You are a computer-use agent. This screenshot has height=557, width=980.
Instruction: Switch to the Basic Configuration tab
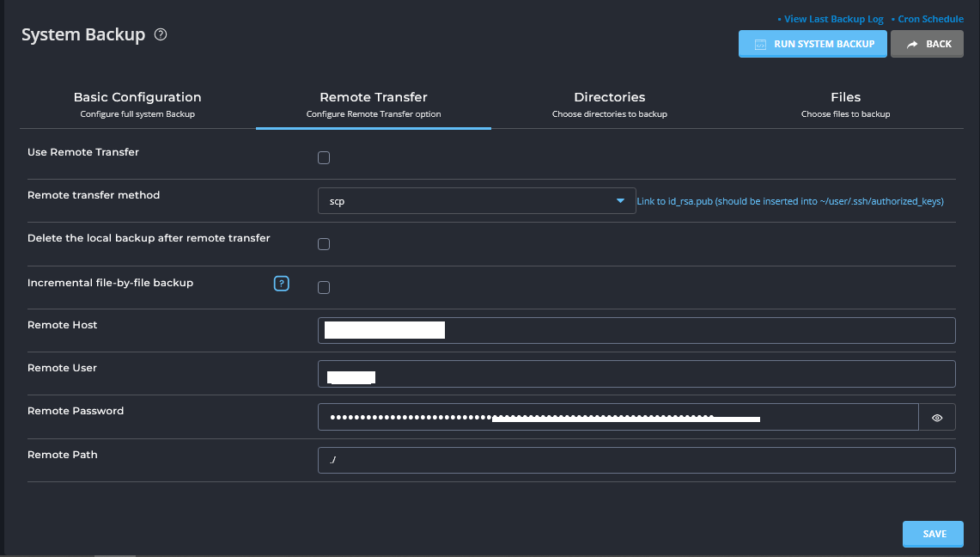(x=137, y=105)
